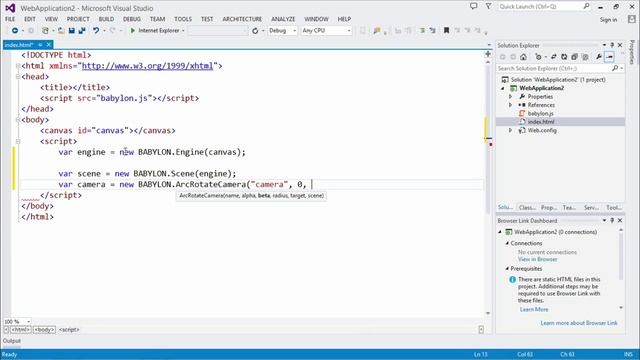This screenshot has height=360, width=640.
Task: Collapse the <head> code block in the editor
Action: [18, 77]
